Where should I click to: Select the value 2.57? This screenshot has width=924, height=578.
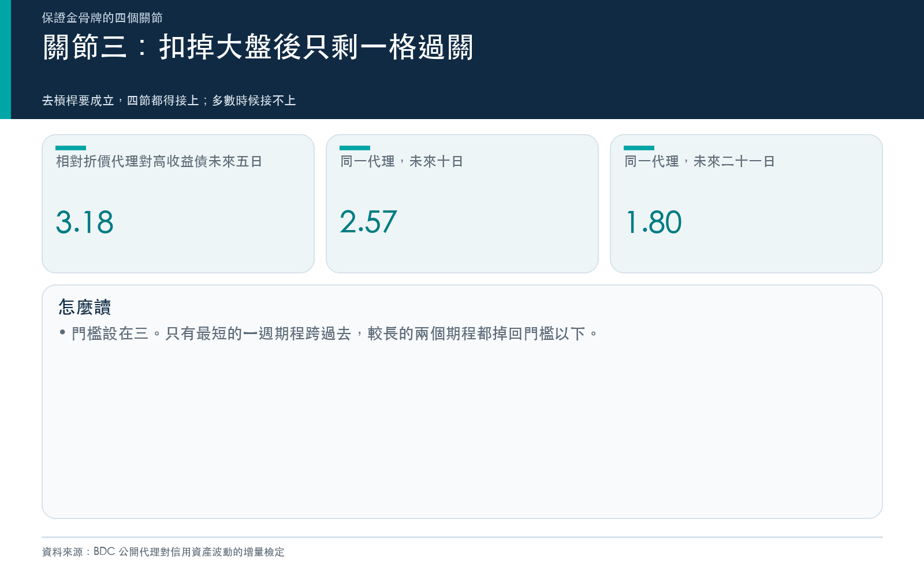pos(368,223)
